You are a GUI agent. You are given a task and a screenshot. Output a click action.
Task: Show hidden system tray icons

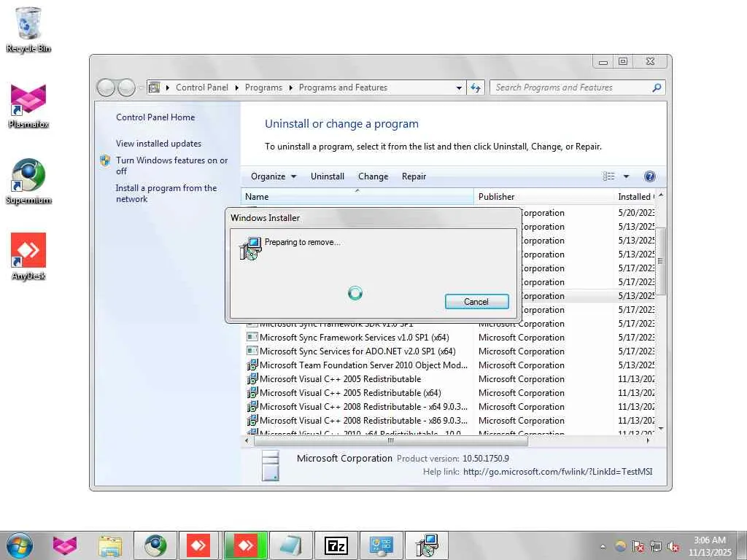click(603, 546)
